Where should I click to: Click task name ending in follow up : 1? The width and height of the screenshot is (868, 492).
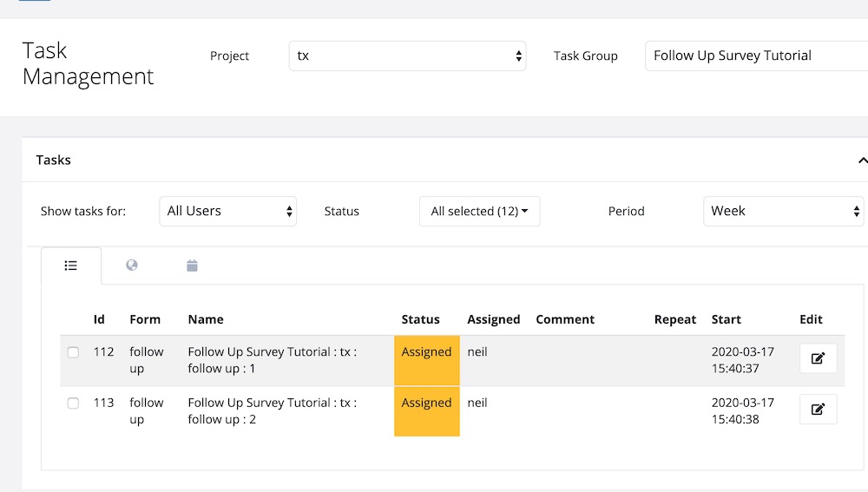pyautogui.click(x=272, y=360)
